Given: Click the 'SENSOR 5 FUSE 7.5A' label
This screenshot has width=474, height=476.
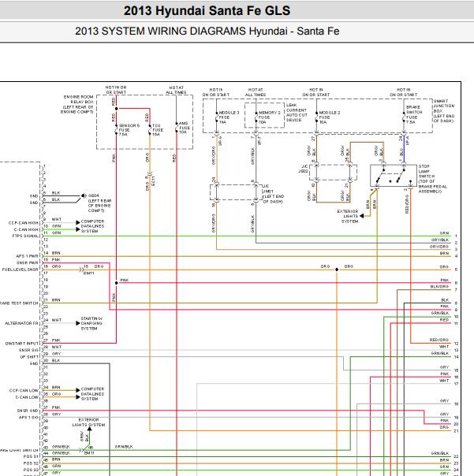Looking at the screenshot, I should tap(129, 129).
